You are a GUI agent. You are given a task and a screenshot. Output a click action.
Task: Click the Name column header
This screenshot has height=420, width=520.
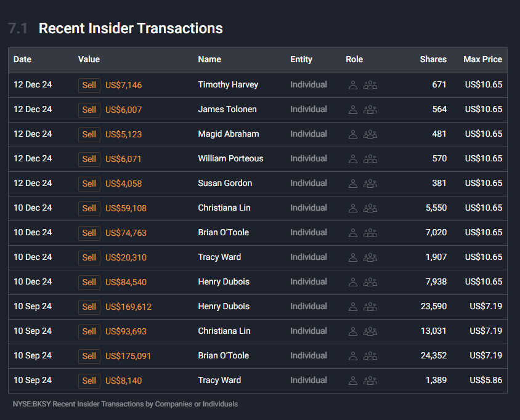pos(209,59)
